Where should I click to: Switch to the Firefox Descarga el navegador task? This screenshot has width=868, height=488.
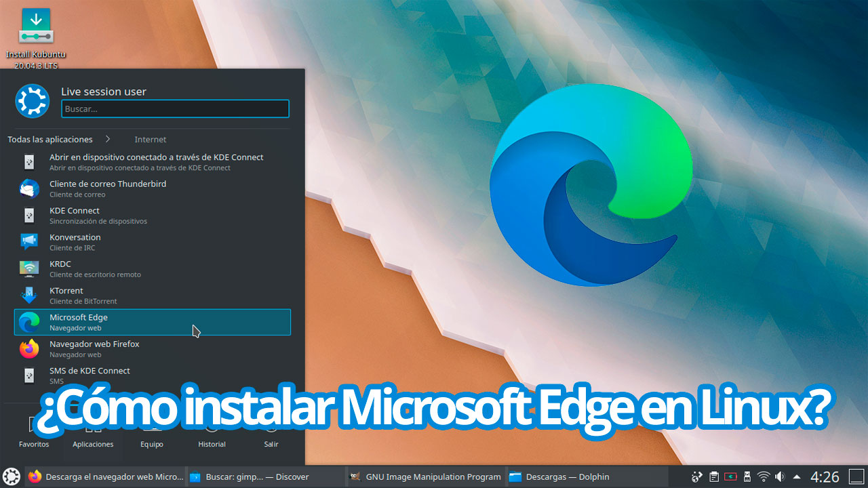pos(105,476)
